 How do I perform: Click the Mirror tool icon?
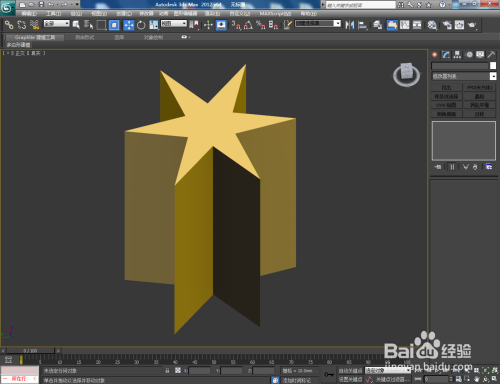click(x=350, y=25)
